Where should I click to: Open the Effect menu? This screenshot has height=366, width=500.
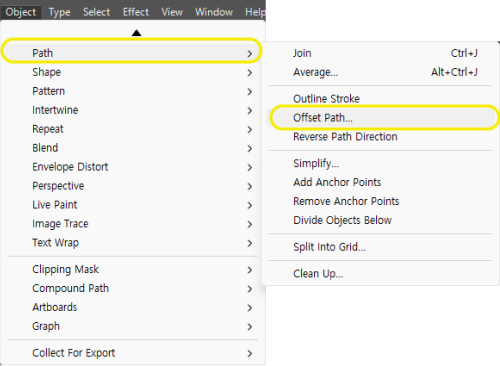[x=136, y=12]
